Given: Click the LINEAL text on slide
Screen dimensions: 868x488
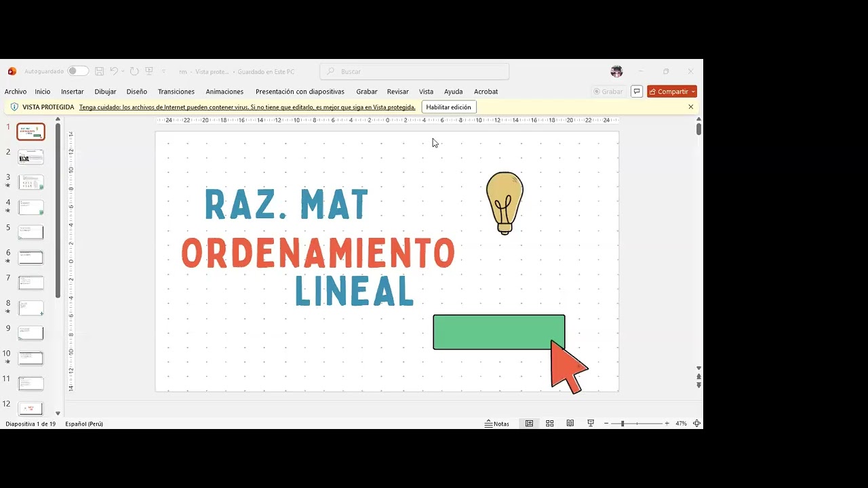Looking at the screenshot, I should pos(354,291).
